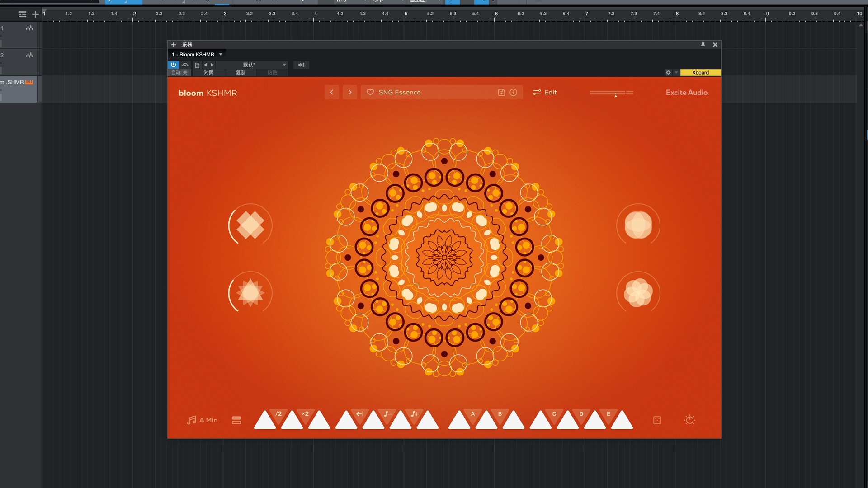868x488 pixels.
Task: Click bar 8 on the timeline ruler
Action: (x=677, y=14)
